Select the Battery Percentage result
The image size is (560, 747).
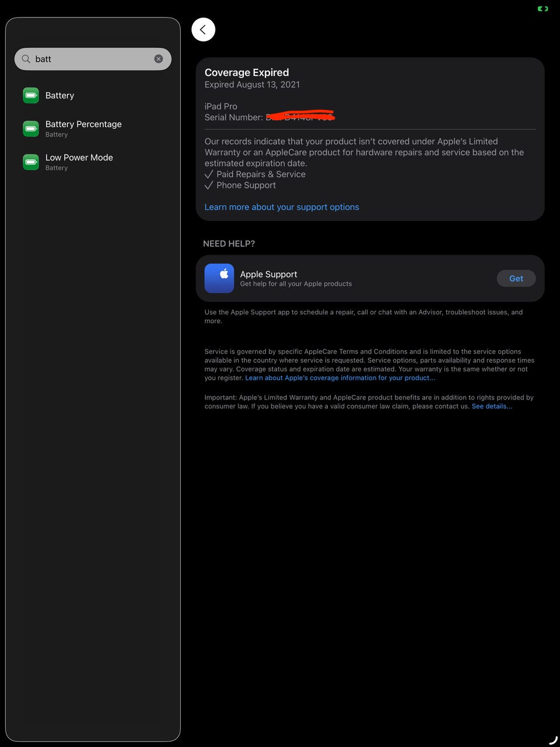(93, 129)
